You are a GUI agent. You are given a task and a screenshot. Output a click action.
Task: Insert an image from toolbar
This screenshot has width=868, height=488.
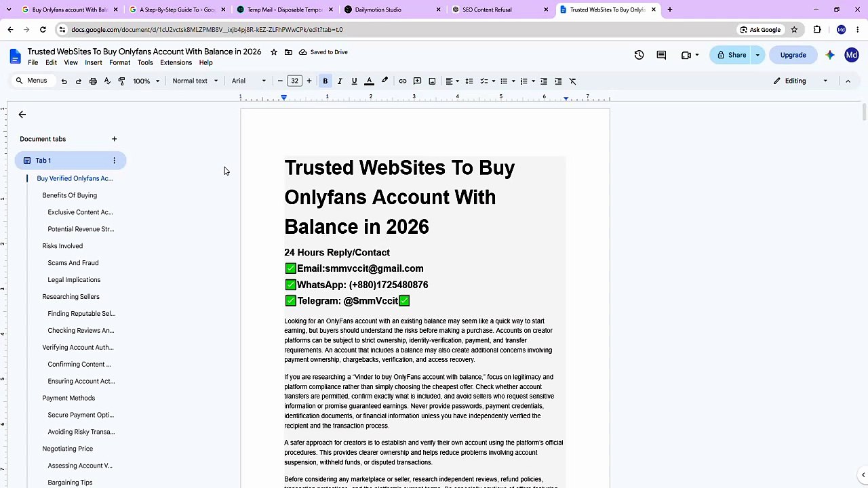click(x=432, y=81)
